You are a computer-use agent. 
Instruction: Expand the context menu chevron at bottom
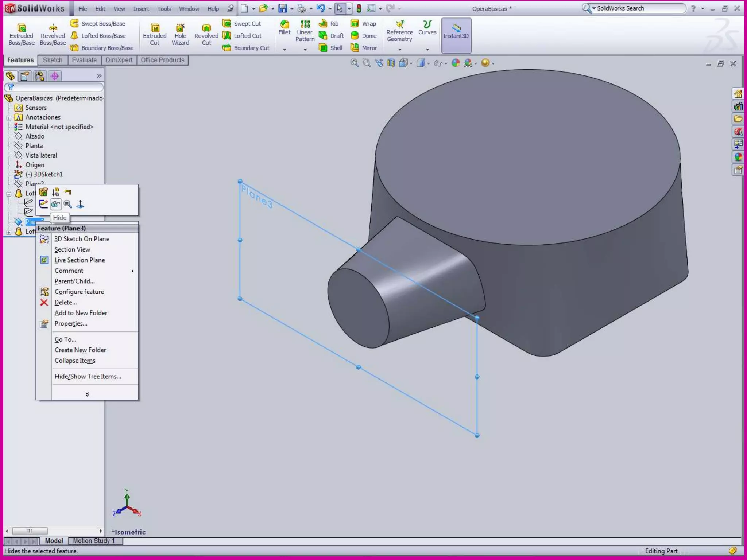pyautogui.click(x=87, y=394)
